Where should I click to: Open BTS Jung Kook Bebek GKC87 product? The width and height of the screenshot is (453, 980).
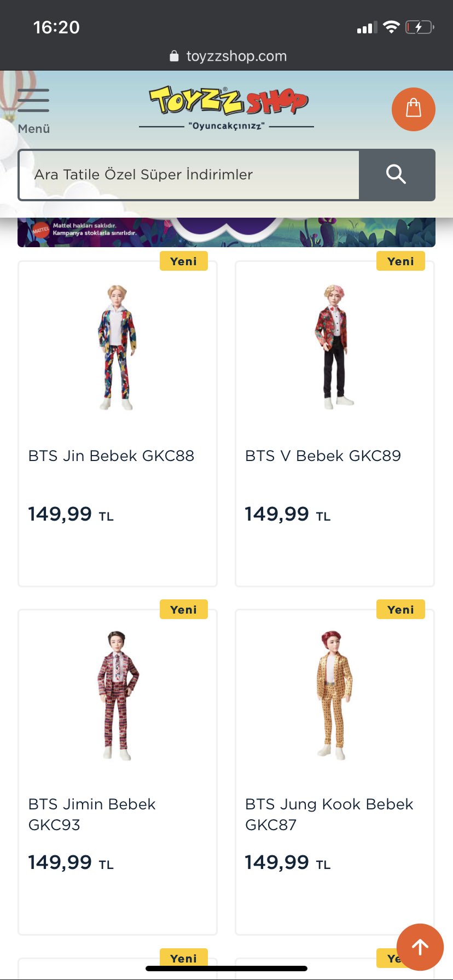coord(329,814)
